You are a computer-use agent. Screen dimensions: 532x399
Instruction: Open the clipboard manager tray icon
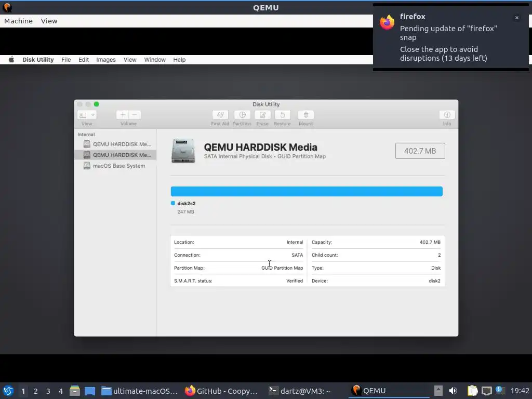click(x=472, y=391)
